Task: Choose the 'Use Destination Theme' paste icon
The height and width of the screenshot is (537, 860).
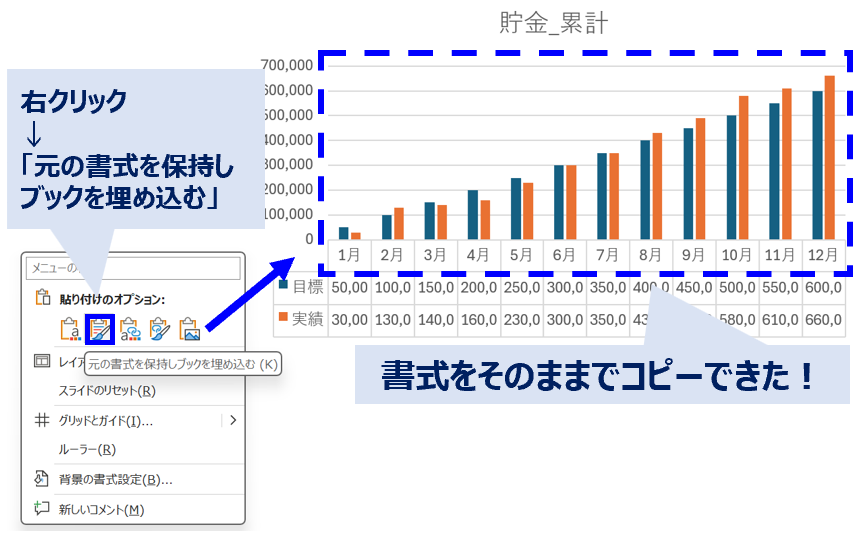Action: (70, 329)
